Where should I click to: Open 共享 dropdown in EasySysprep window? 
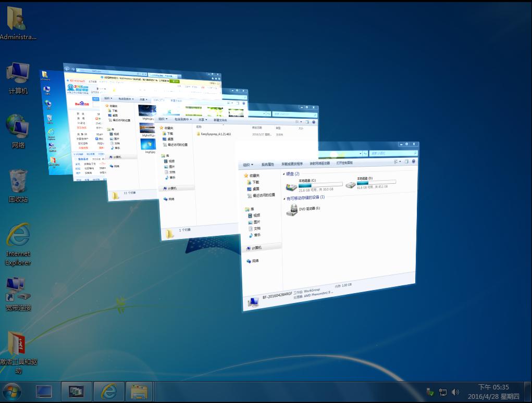pyautogui.click(x=203, y=120)
